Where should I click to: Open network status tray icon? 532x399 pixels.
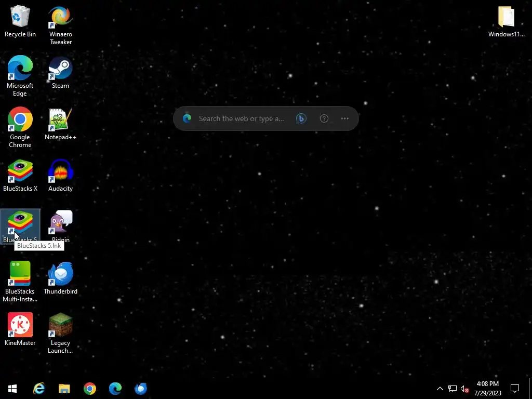(453, 389)
